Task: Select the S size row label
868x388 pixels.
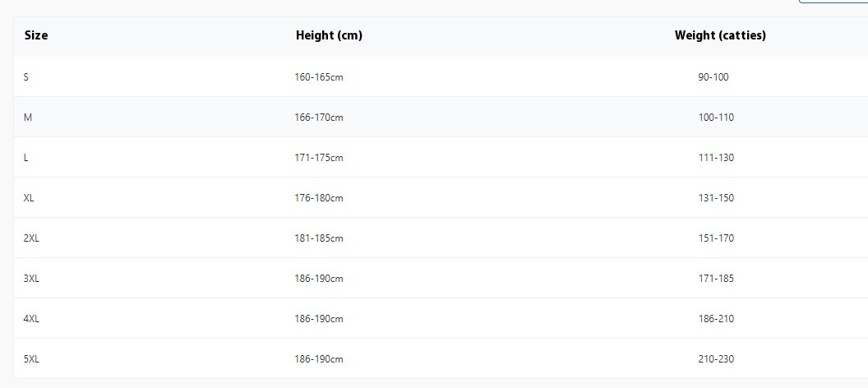Action: 26,77
